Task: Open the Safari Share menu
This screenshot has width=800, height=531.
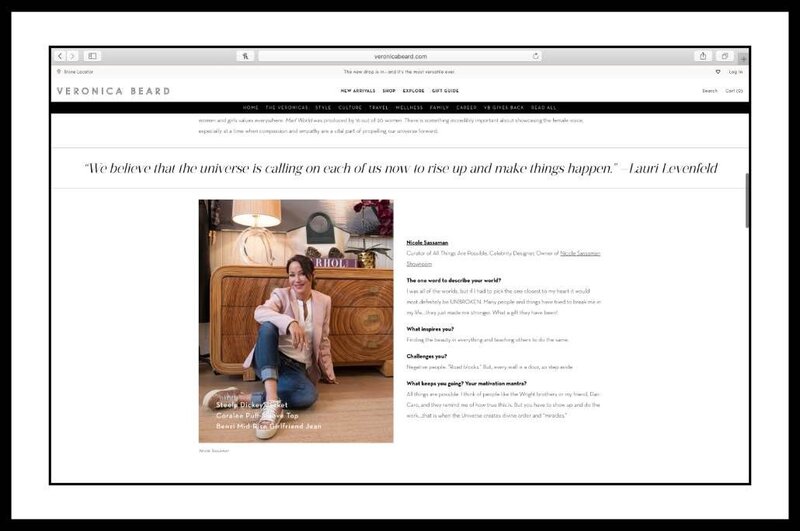Action: pos(703,56)
